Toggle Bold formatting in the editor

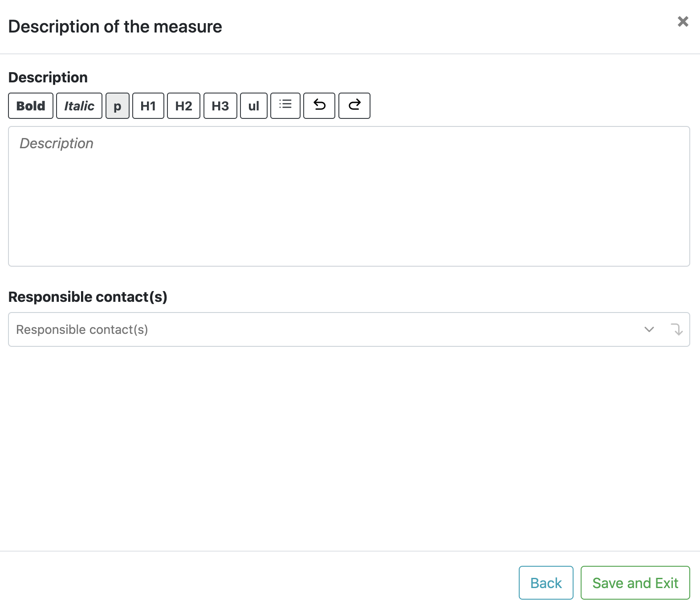31,106
